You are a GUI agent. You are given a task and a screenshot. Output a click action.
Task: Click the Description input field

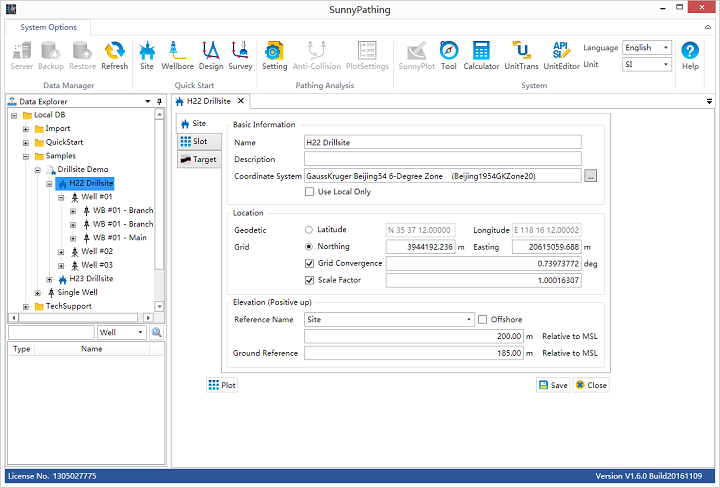(x=443, y=159)
